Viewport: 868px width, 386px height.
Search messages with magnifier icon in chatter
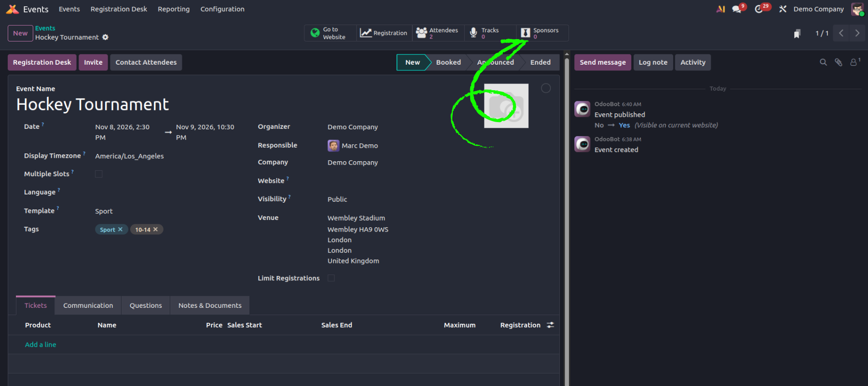point(823,62)
